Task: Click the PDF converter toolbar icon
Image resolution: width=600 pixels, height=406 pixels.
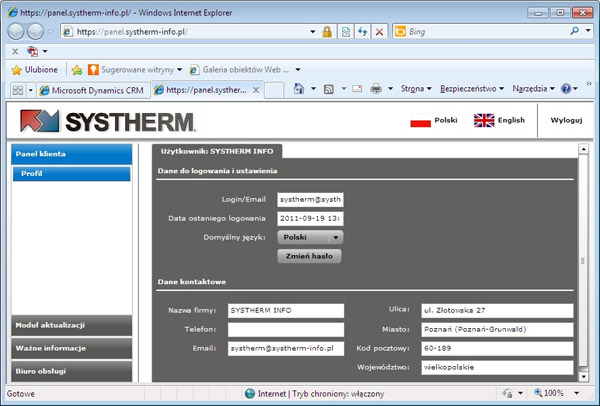Action: [x=33, y=51]
